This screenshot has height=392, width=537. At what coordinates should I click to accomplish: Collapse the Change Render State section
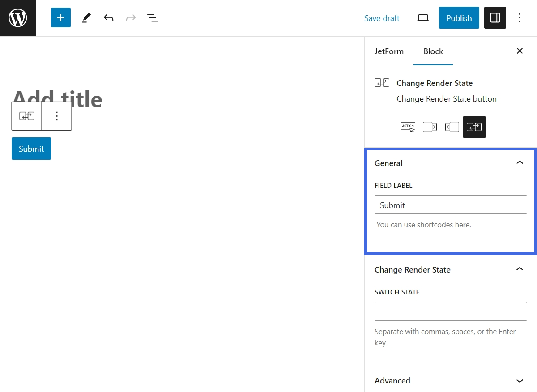520,269
